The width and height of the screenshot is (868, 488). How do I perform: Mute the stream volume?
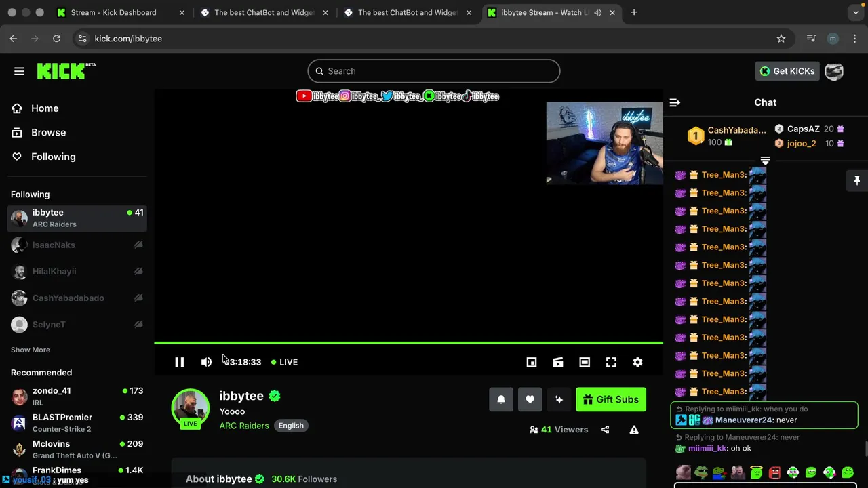(x=206, y=362)
